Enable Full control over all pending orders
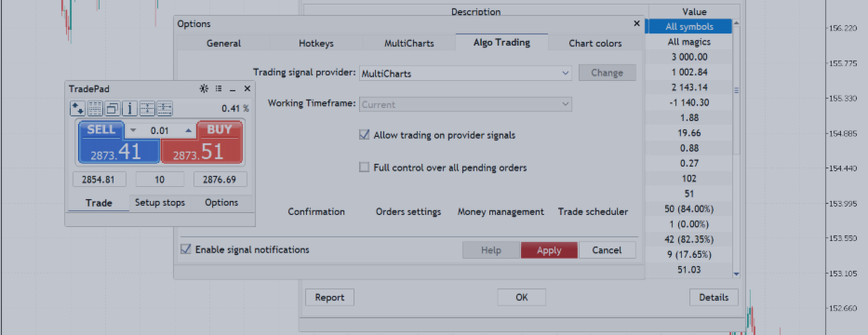868x335 pixels. pyautogui.click(x=364, y=167)
